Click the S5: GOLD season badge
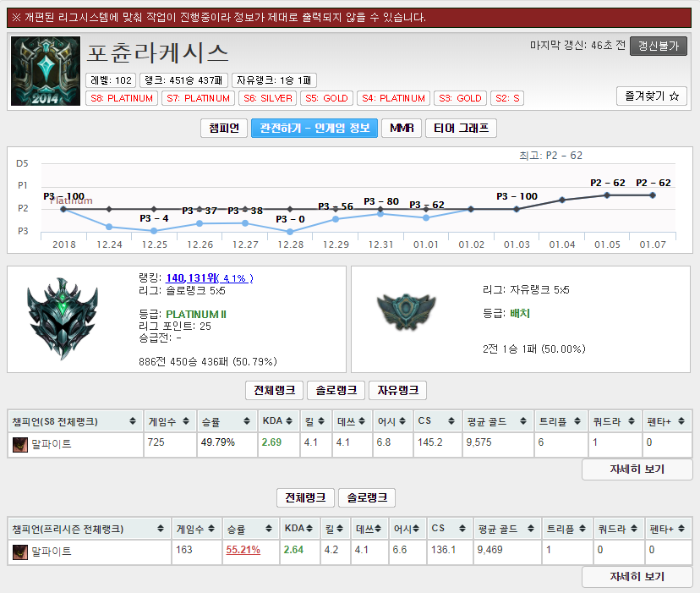This screenshot has height=593, width=700. click(327, 98)
